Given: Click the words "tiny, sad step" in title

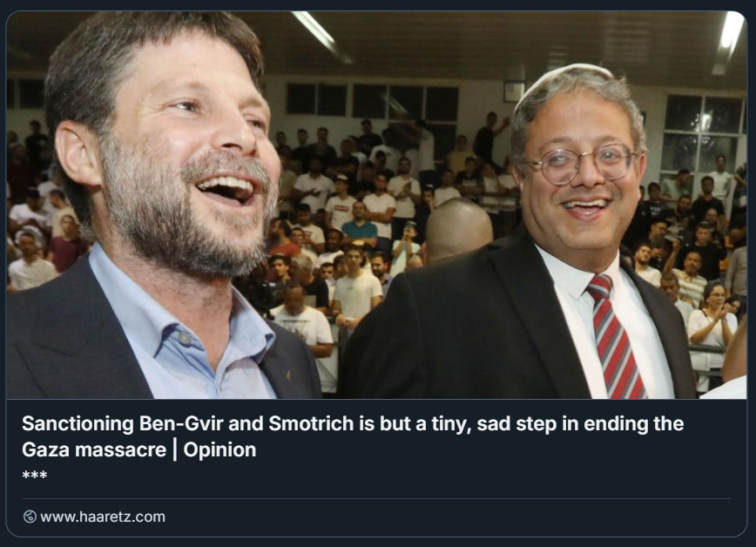Looking at the screenshot, I should [530, 424].
